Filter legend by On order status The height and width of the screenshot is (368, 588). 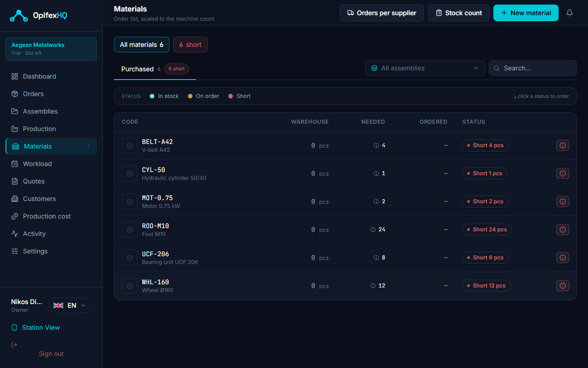point(203,96)
